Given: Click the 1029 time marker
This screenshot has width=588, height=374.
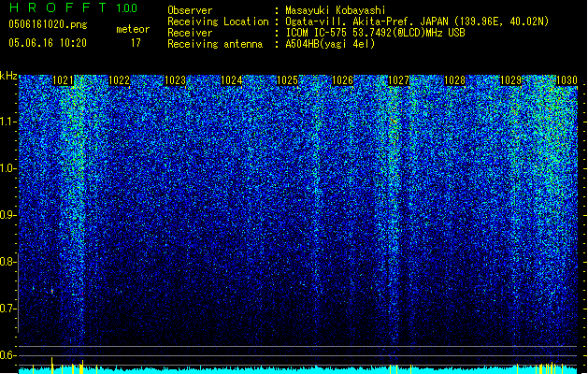Looking at the screenshot, I should pos(510,80).
